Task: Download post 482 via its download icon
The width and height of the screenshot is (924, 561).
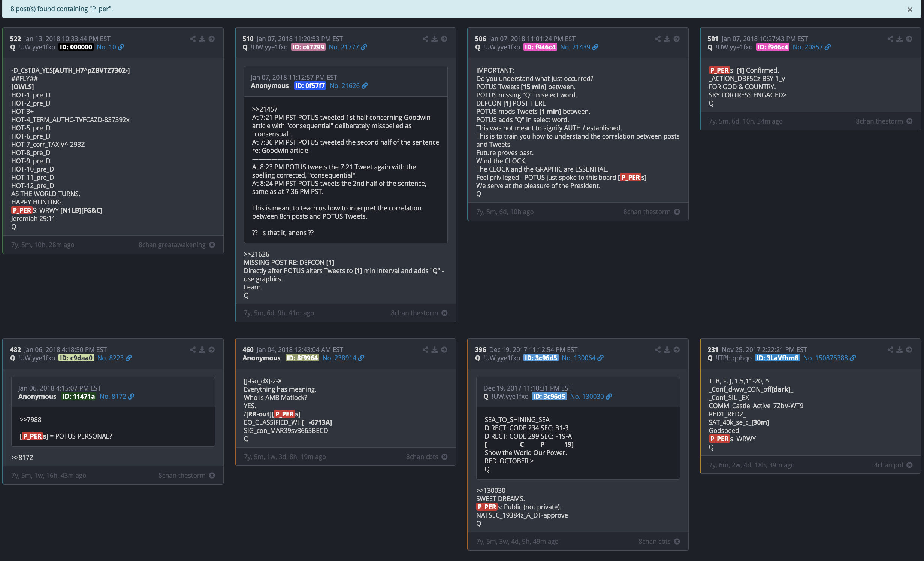Action: click(202, 350)
